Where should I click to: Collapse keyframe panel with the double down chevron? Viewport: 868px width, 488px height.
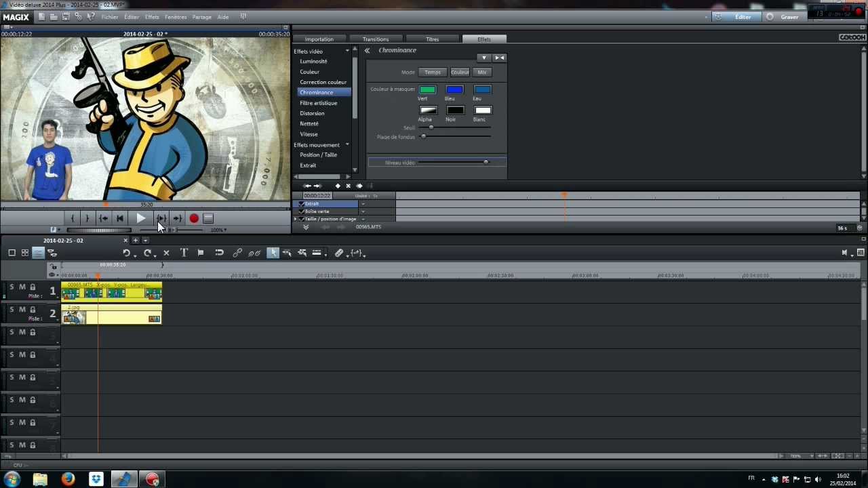click(306, 226)
